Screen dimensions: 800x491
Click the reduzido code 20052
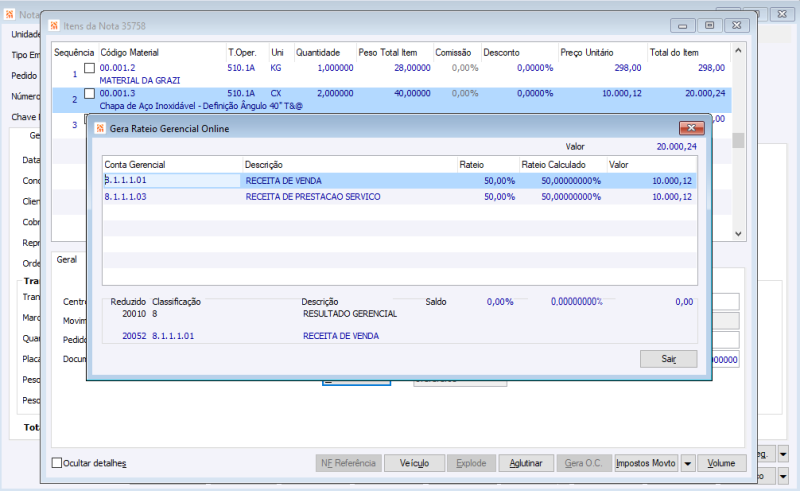134,336
